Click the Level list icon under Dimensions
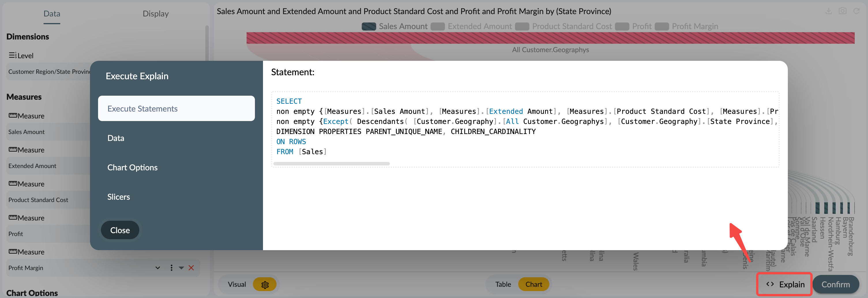868x298 pixels. (x=12, y=55)
